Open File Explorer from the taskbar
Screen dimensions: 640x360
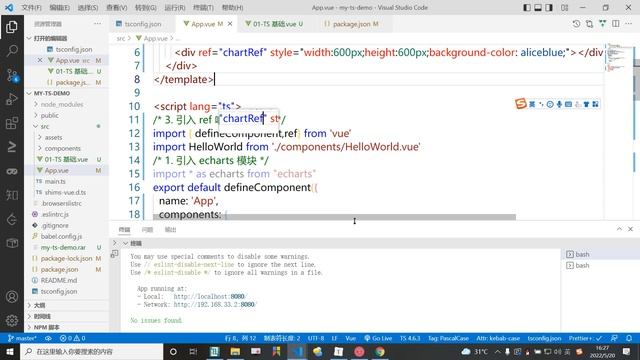235,351
